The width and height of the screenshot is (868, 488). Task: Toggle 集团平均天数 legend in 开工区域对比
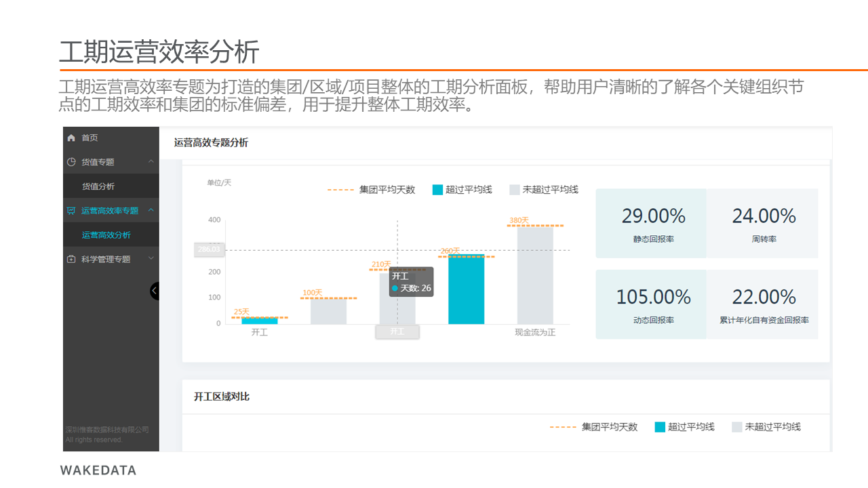593,427
